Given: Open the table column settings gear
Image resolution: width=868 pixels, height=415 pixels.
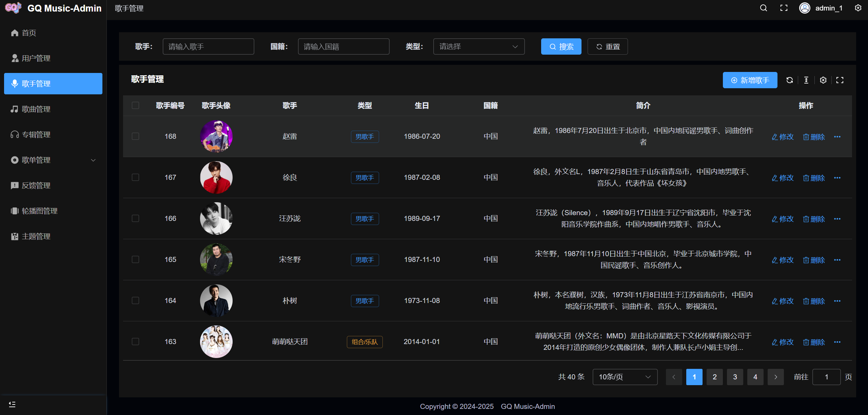Looking at the screenshot, I should (823, 80).
